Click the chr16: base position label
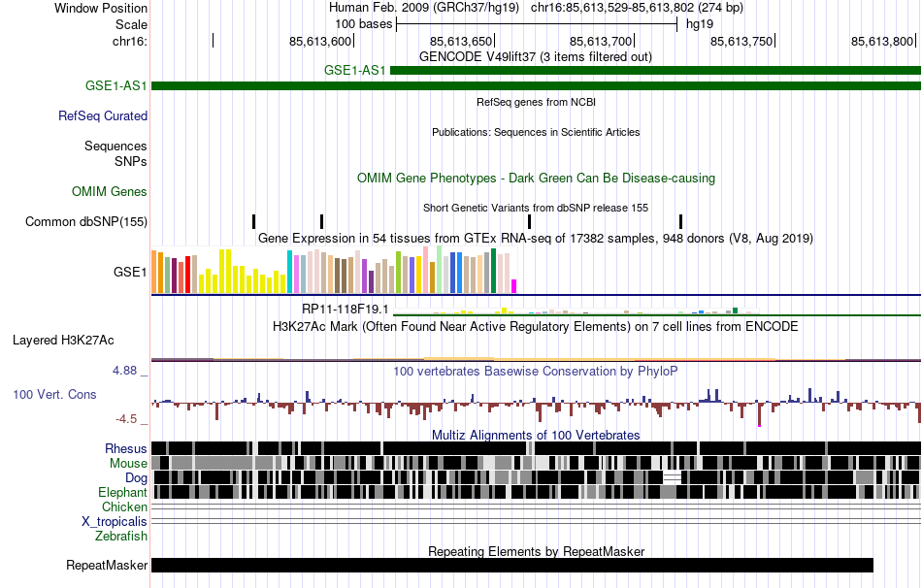922x588 pixels. (x=130, y=41)
